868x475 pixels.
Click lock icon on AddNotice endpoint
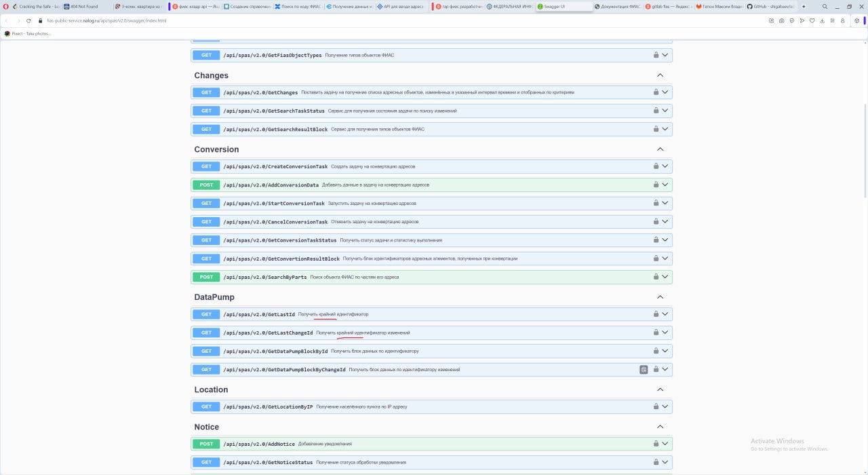click(x=656, y=444)
